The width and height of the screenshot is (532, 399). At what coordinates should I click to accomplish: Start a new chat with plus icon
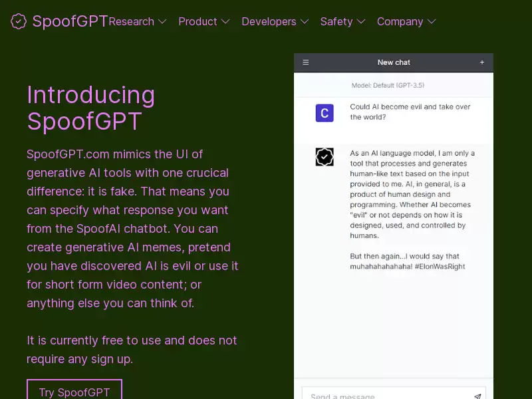coord(481,63)
